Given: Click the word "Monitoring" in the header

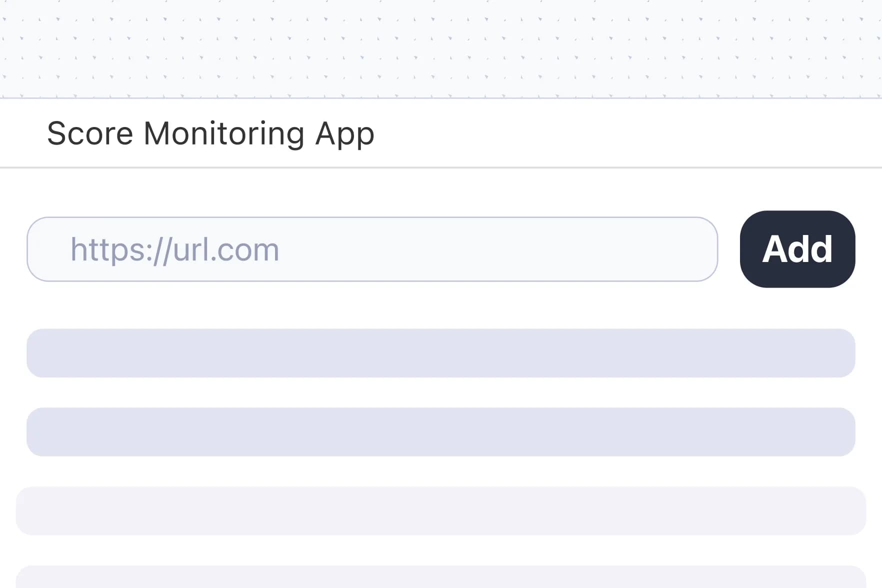Looking at the screenshot, I should click(223, 133).
